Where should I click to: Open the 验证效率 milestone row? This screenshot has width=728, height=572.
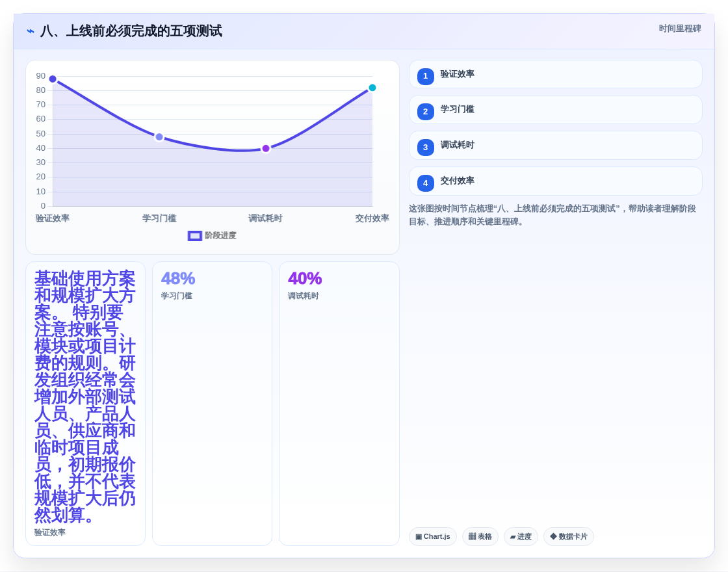coord(555,74)
